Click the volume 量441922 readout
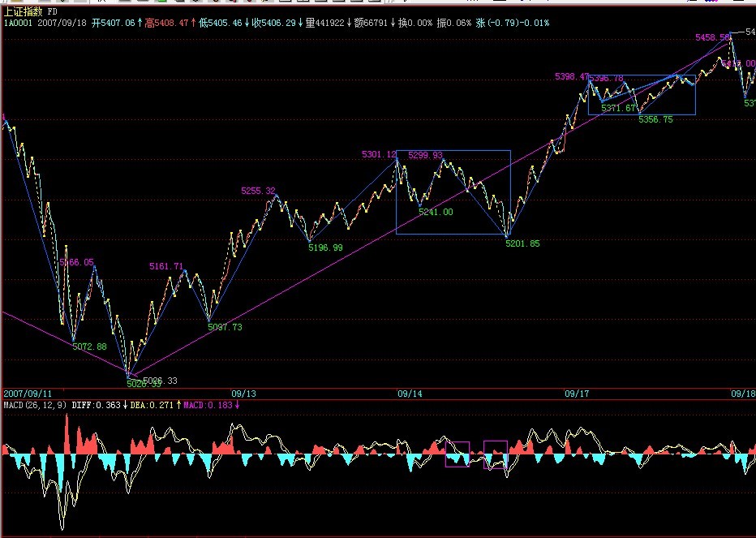Image resolution: width=756 pixels, height=538 pixels. click(324, 23)
